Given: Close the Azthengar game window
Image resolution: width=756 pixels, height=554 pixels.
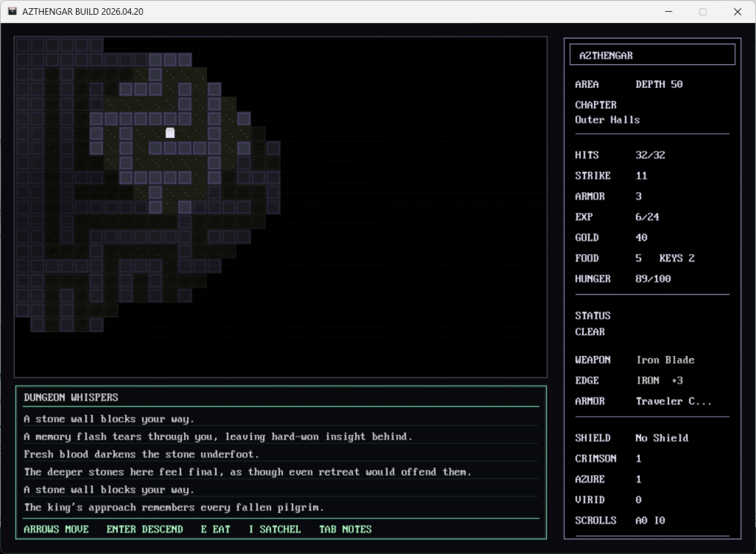Looking at the screenshot, I should coord(737,12).
